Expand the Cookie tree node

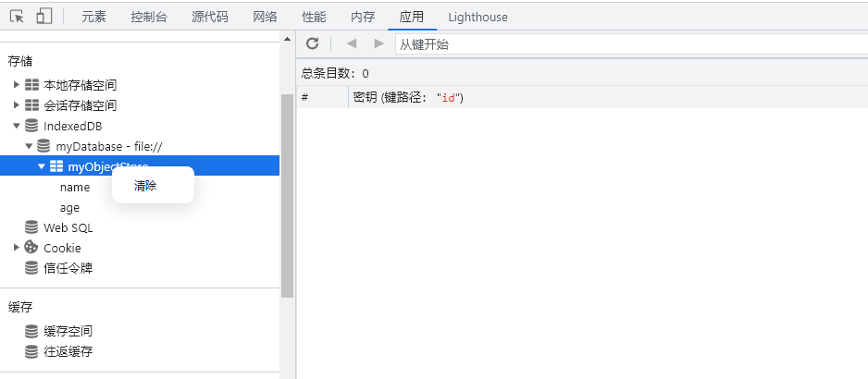(17, 248)
